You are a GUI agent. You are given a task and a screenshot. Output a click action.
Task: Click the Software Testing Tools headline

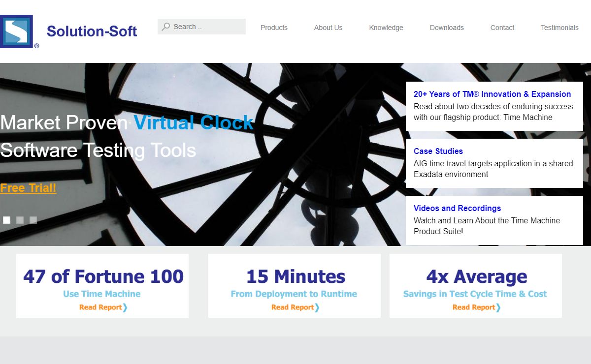98,150
